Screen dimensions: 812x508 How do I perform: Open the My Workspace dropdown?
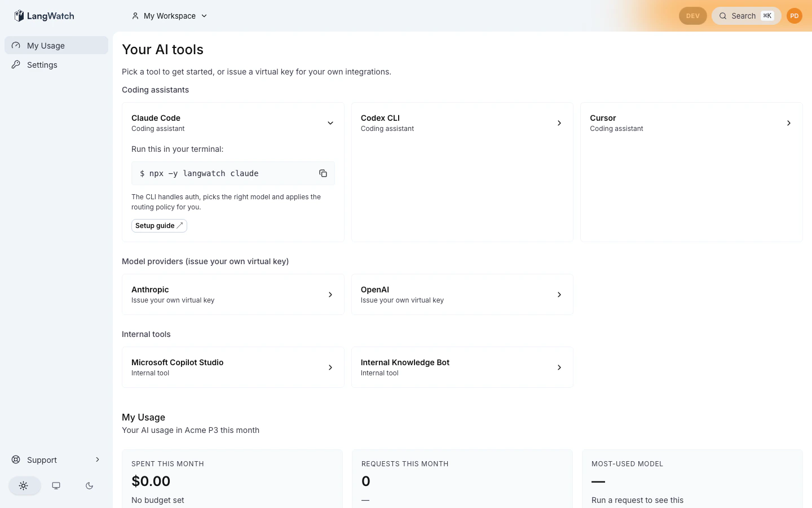(x=170, y=16)
